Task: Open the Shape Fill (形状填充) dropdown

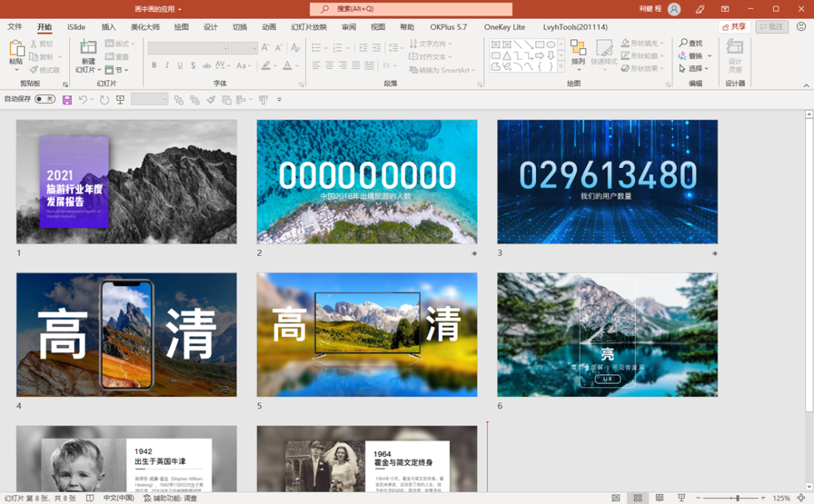Action: 643,43
